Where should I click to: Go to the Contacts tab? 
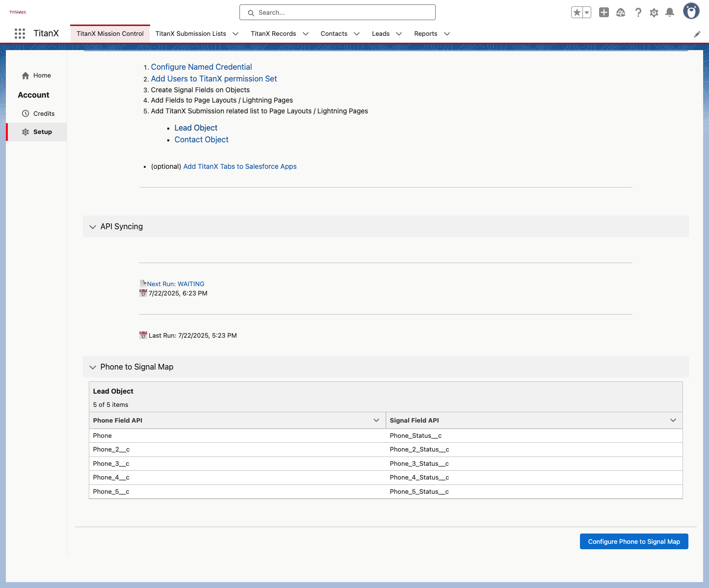coord(334,34)
